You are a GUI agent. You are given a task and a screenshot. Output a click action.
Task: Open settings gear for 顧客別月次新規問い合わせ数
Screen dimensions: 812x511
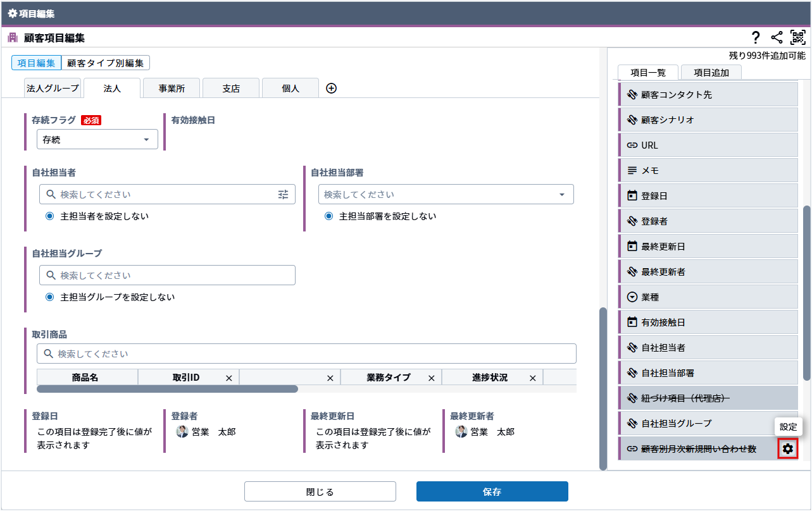(x=787, y=448)
